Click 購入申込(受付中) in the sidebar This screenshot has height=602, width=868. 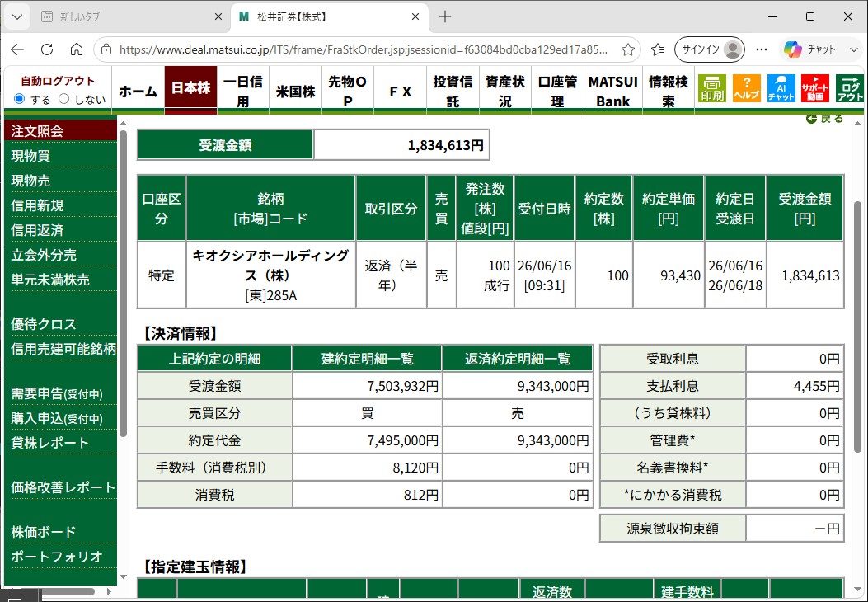57,418
